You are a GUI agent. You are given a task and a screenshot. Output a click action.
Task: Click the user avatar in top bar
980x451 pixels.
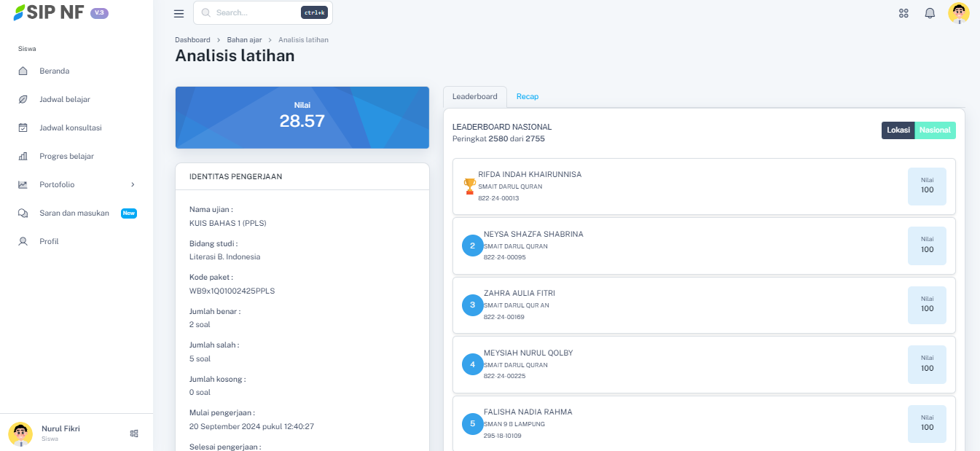coord(958,13)
